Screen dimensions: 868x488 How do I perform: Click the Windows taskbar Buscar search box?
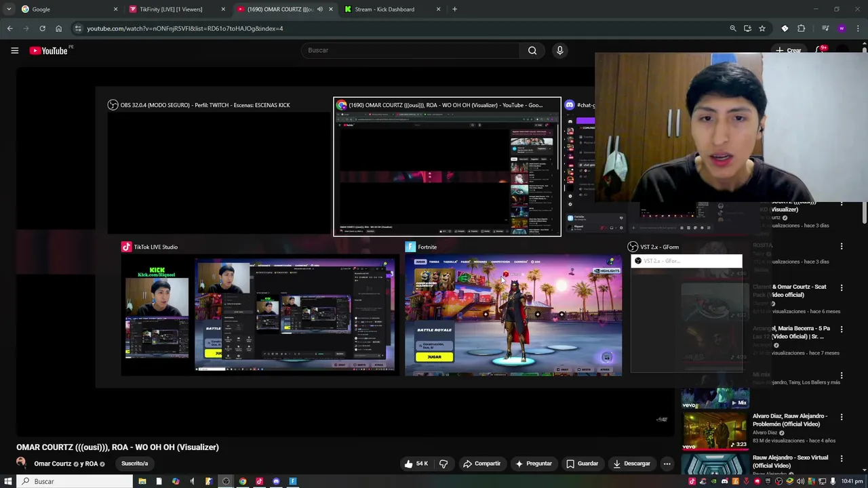click(75, 481)
